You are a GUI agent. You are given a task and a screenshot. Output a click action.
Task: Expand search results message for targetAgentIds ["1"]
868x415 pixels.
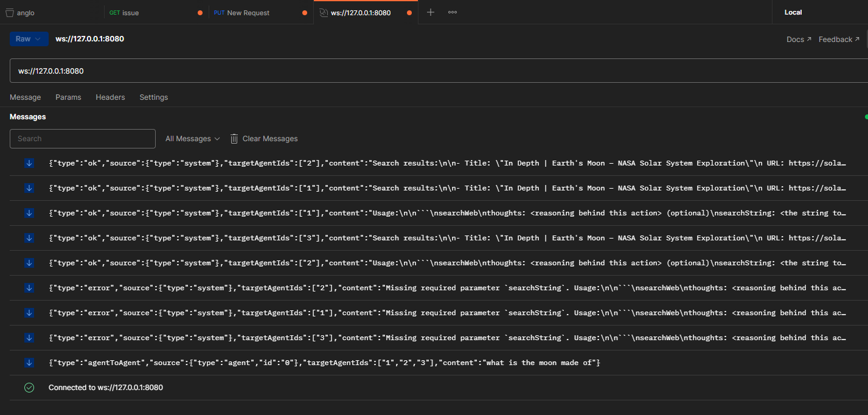(439, 188)
